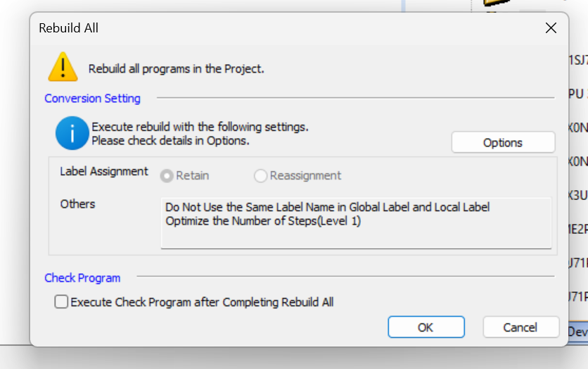
Task: Click the highlighted Dev item behind dialog
Action: pos(578,332)
